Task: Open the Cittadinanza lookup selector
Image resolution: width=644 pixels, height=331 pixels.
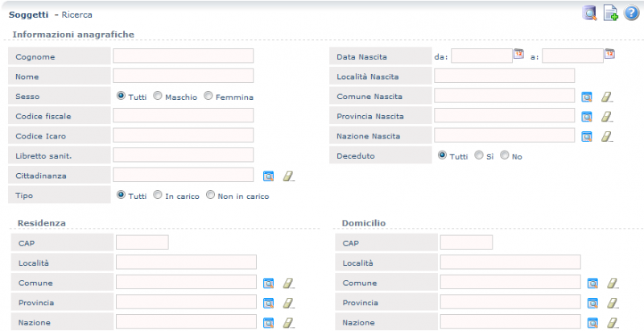Action: tap(269, 176)
